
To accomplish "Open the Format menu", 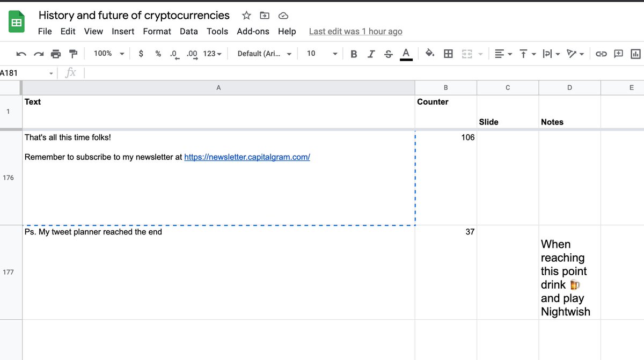I will tap(157, 31).
